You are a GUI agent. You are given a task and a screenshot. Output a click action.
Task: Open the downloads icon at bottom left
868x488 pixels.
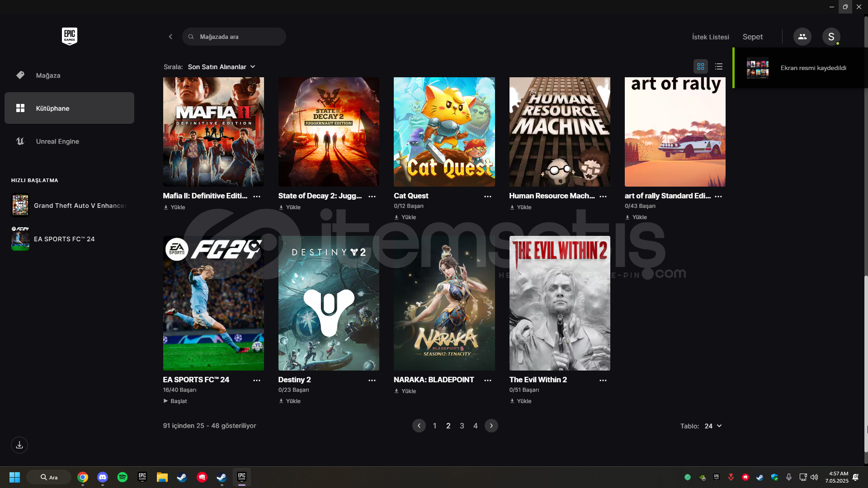[x=19, y=445]
